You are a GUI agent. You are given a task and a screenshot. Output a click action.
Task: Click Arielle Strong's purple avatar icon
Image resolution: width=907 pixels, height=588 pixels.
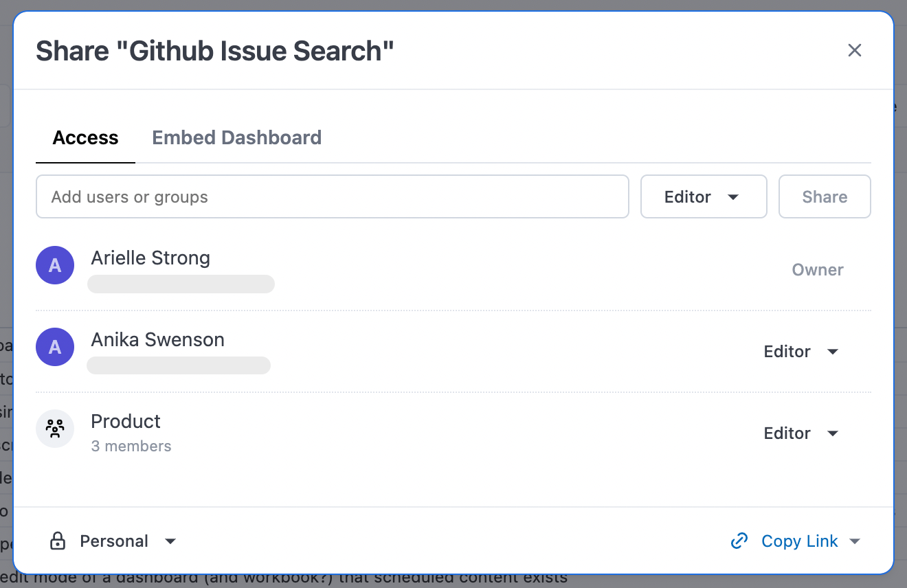[55, 265]
